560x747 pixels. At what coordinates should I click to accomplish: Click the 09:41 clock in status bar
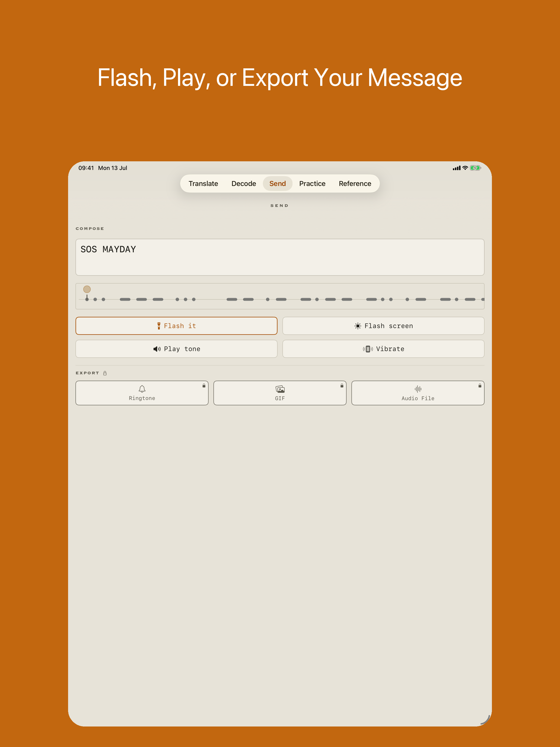[x=86, y=168]
